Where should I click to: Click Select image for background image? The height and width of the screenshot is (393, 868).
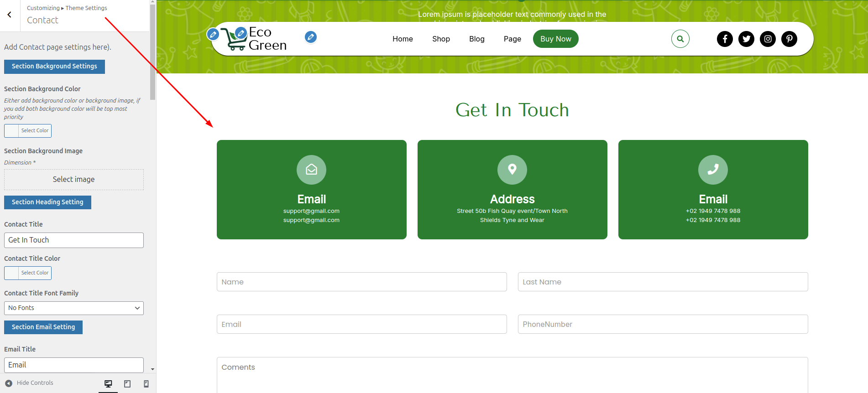coord(74,180)
